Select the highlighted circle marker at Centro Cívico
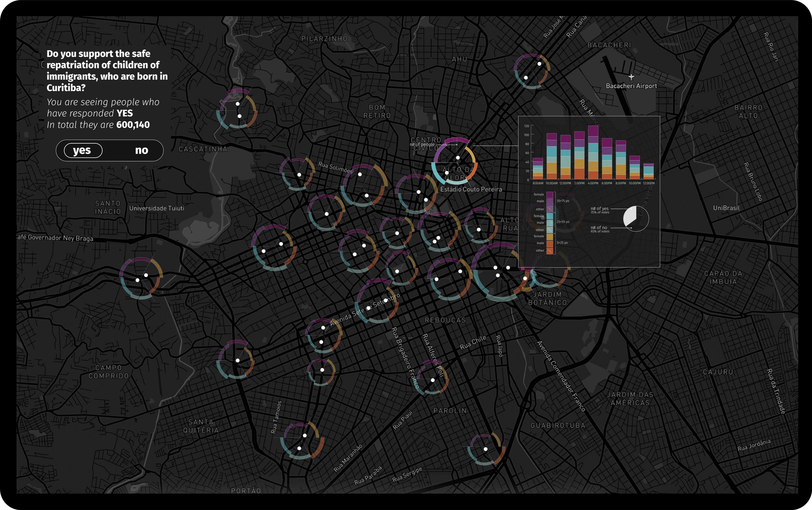 [454, 161]
